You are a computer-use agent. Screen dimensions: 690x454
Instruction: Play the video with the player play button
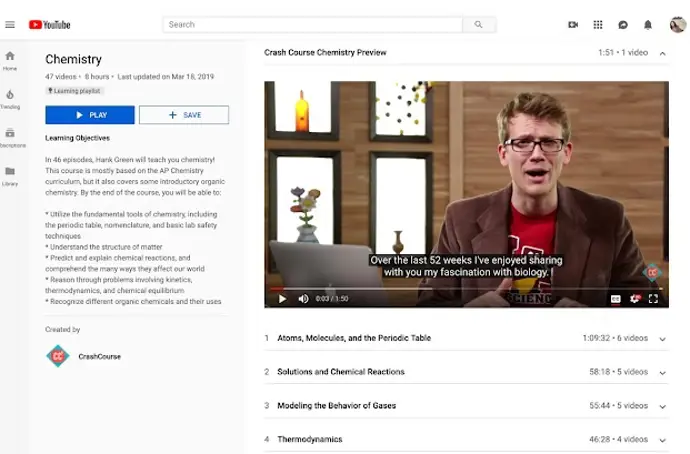tap(283, 299)
